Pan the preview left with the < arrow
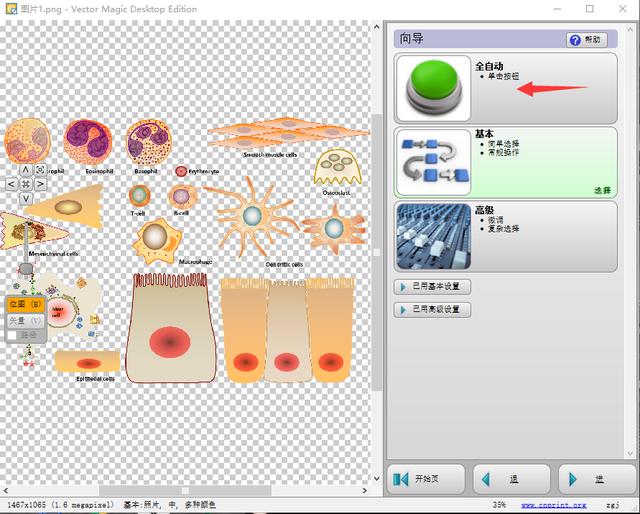 pyautogui.click(x=11, y=184)
